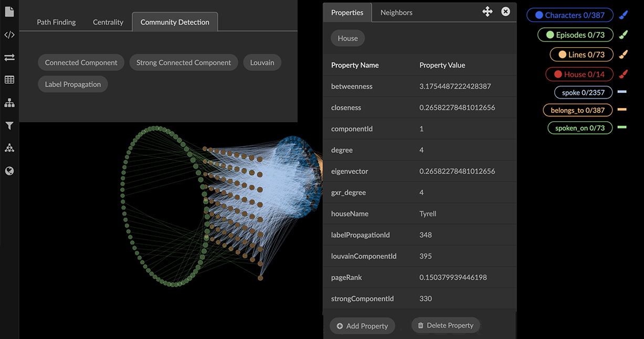The image size is (644, 339).
Task: Click the red brush beside House legend
Action: [623, 75]
